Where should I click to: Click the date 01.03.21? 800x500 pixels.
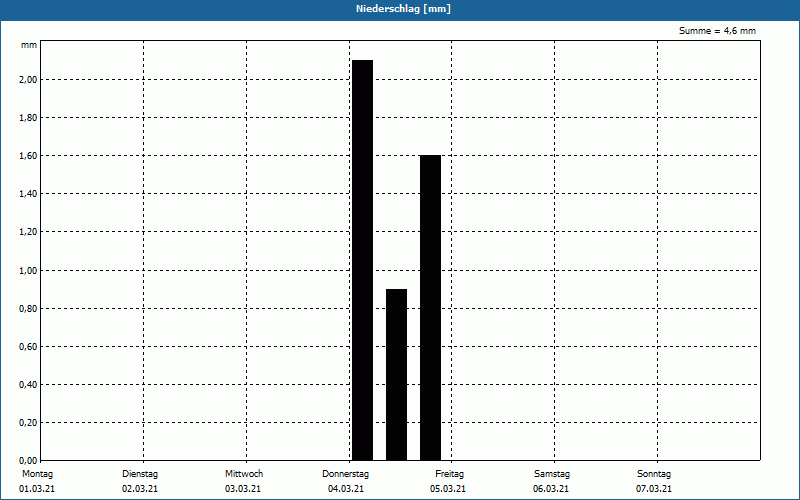tap(37, 489)
